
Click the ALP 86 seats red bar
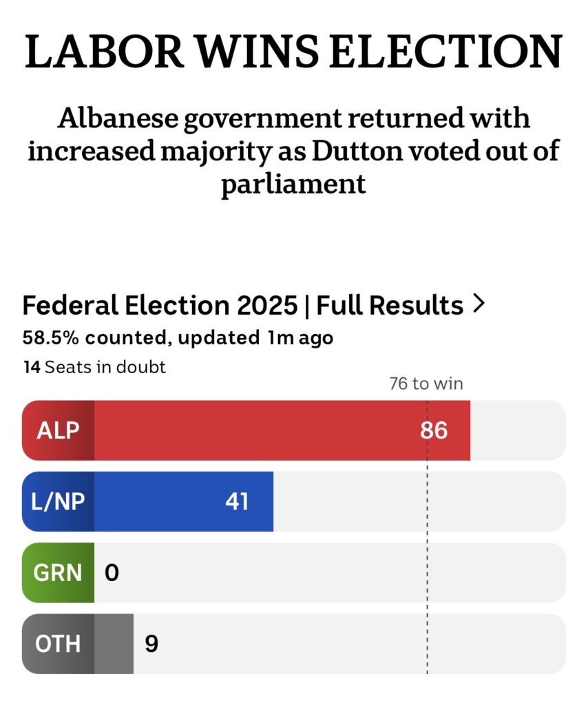click(x=282, y=430)
